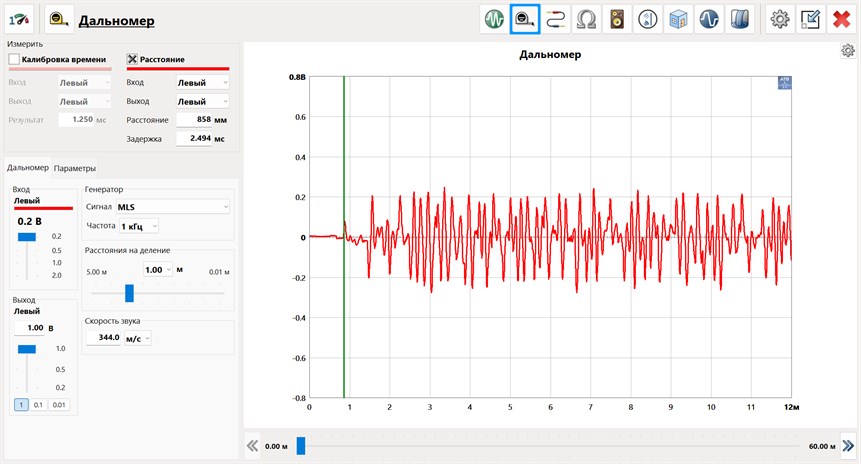The height and width of the screenshot is (464, 861).
Task: Open the cable tester tool
Action: [x=555, y=19]
